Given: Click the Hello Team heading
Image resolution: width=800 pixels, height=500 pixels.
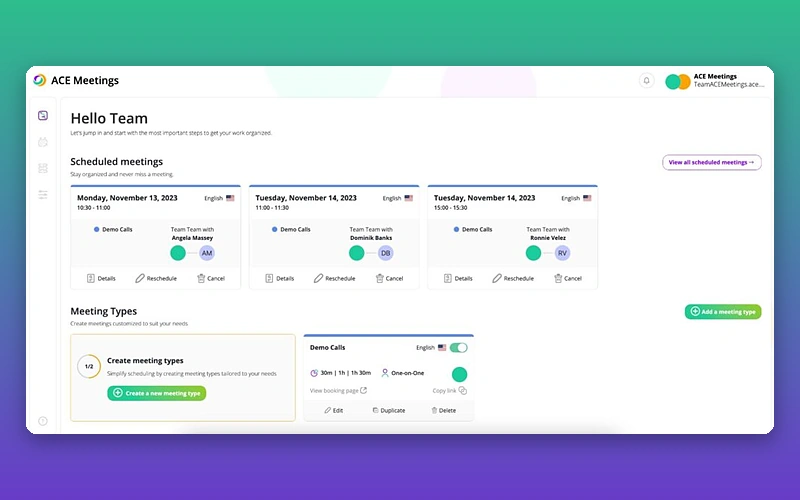Looking at the screenshot, I should (x=109, y=118).
